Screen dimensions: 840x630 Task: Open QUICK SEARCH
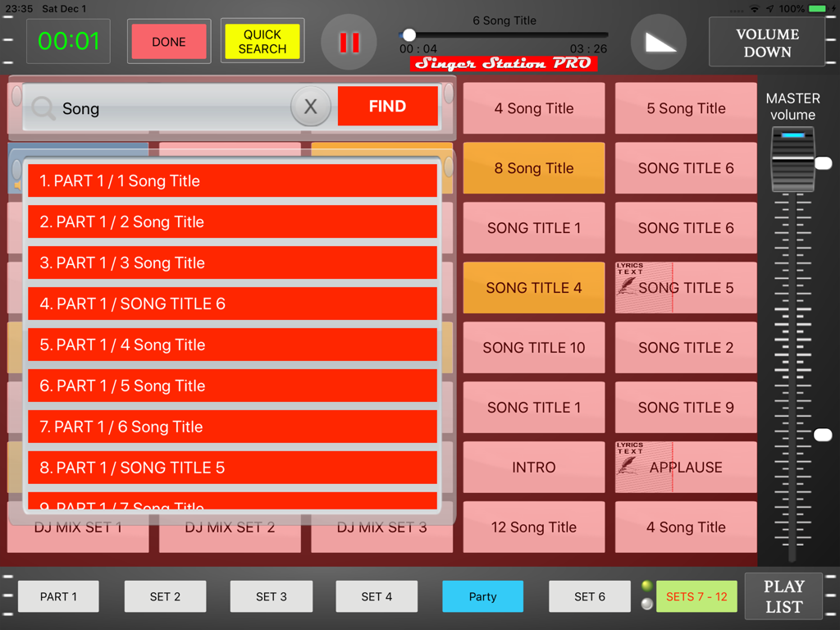(262, 41)
